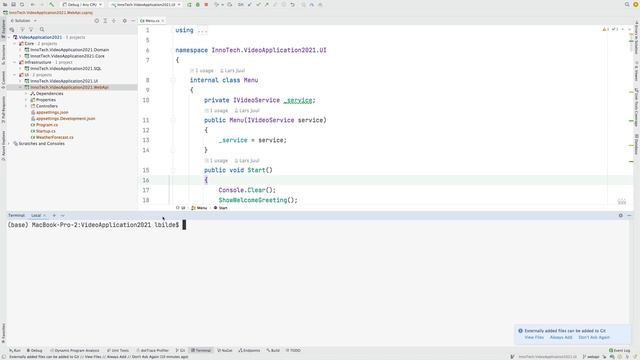640x360 pixels.
Task: Click Menu breadcrumb below editor
Action: pyautogui.click(x=200, y=208)
